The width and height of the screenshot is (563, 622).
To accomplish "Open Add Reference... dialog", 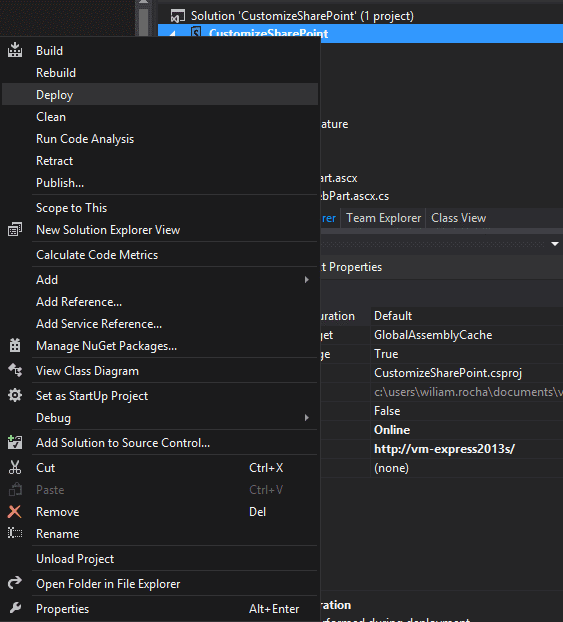I will [160, 301].
